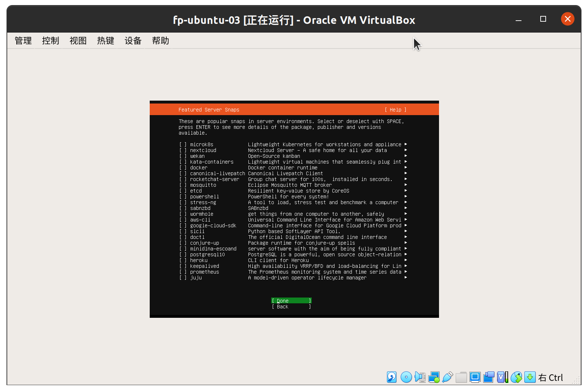This screenshot has width=588, height=392.
Task: Click the video recording status icon
Action: click(x=489, y=377)
